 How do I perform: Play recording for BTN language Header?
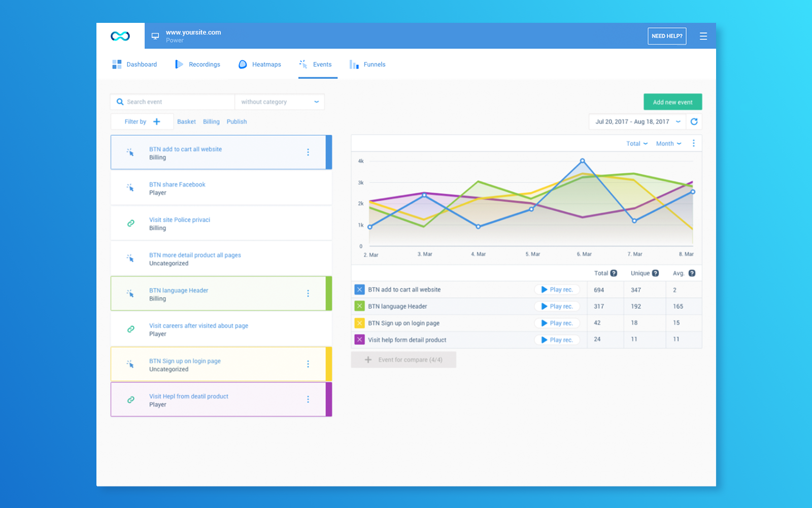pyautogui.click(x=557, y=306)
